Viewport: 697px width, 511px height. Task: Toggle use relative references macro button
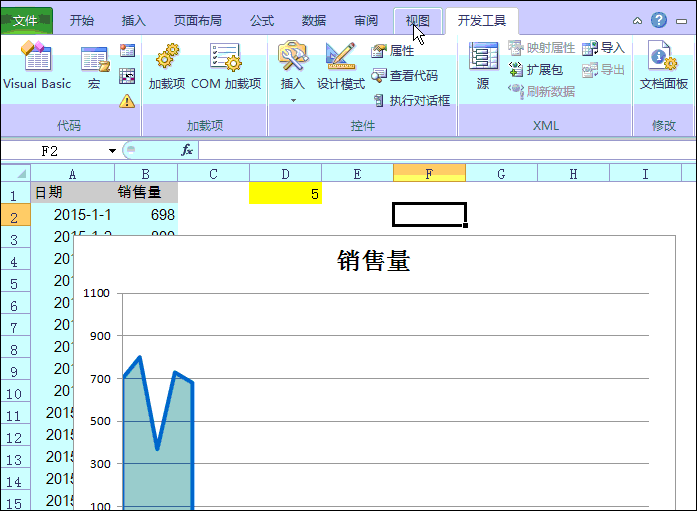click(x=127, y=75)
